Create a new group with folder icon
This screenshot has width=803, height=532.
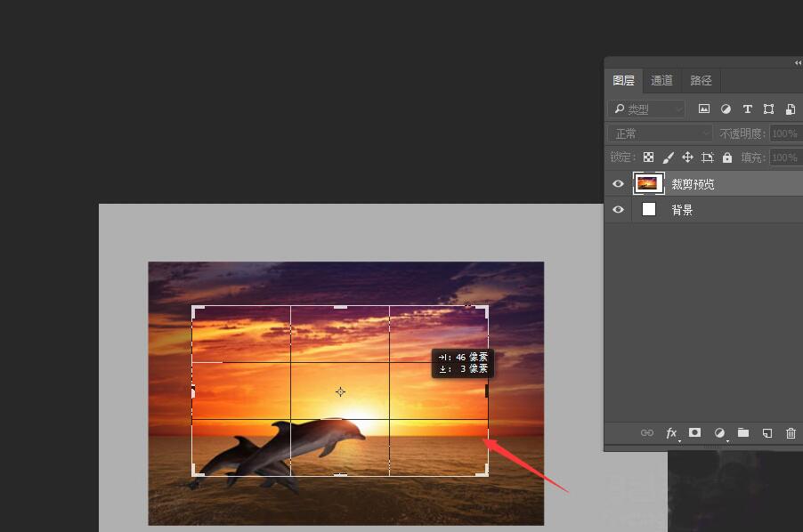click(x=742, y=433)
